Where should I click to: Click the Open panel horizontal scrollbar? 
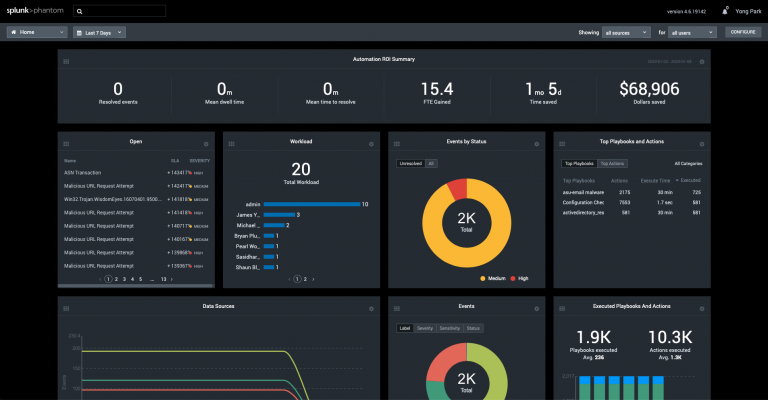[x=136, y=285]
